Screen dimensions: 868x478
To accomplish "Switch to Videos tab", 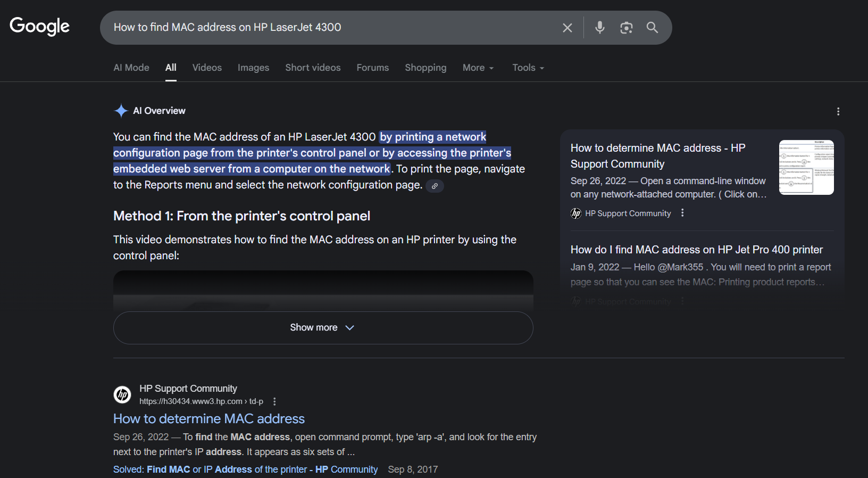I will coord(207,68).
